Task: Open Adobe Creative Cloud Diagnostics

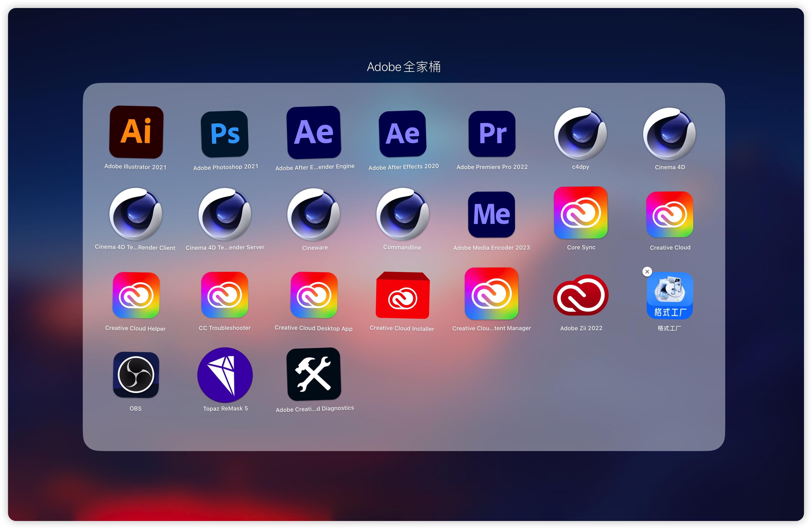Action: (314, 374)
